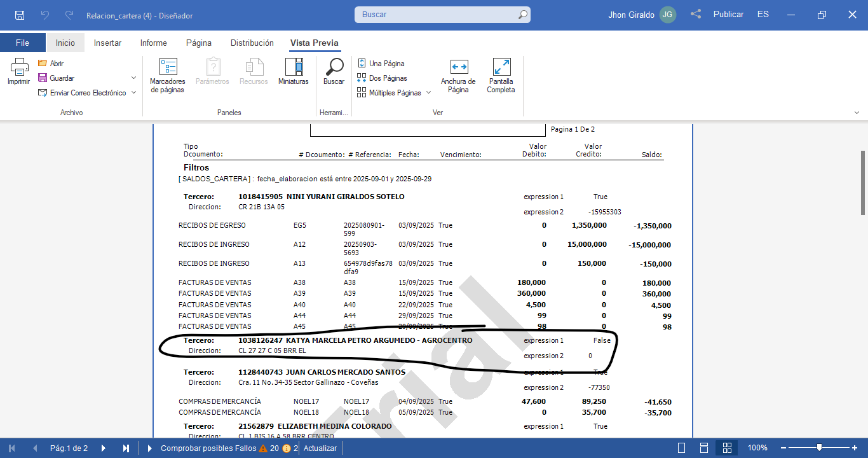Open Marcadores de páginas panel
This screenshot has height=458, width=868.
coord(168,75)
